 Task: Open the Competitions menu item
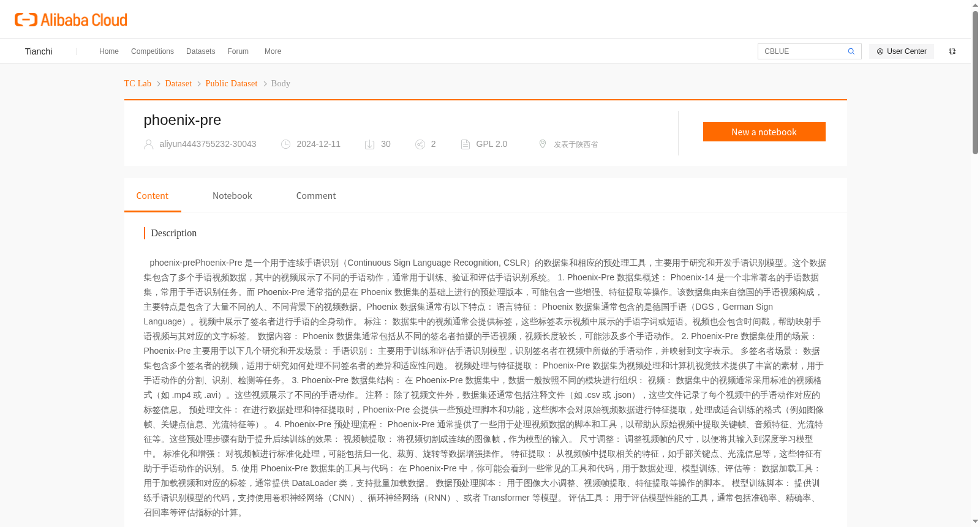coord(153,51)
